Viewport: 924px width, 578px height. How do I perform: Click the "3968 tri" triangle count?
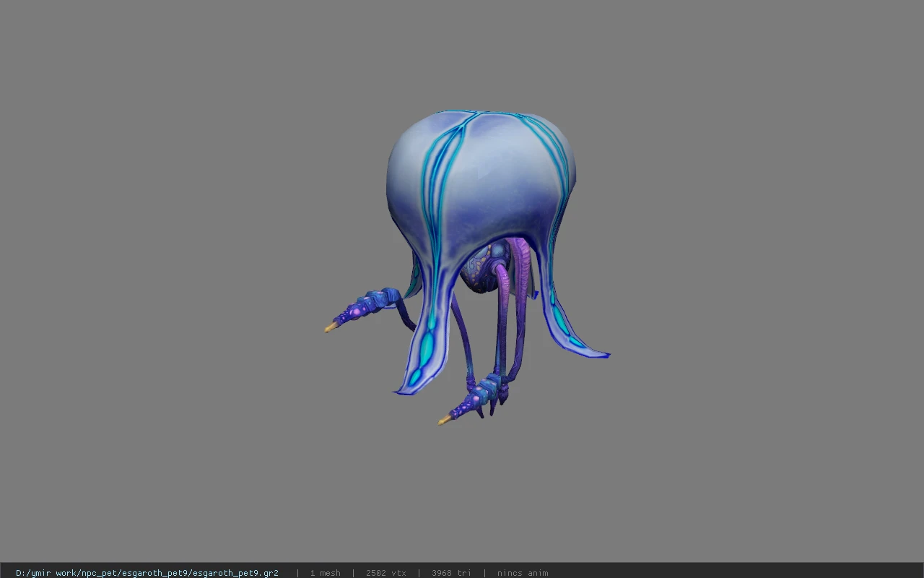coord(451,573)
